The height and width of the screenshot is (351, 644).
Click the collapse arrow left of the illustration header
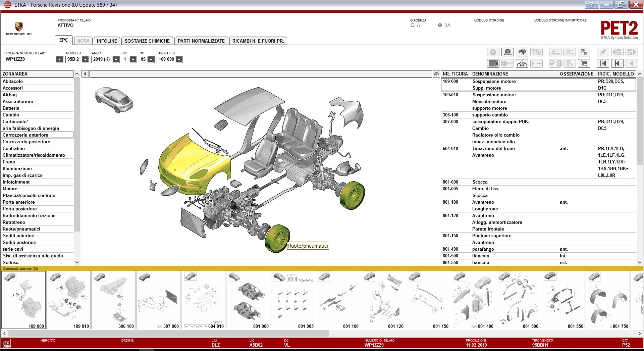(x=85, y=74)
